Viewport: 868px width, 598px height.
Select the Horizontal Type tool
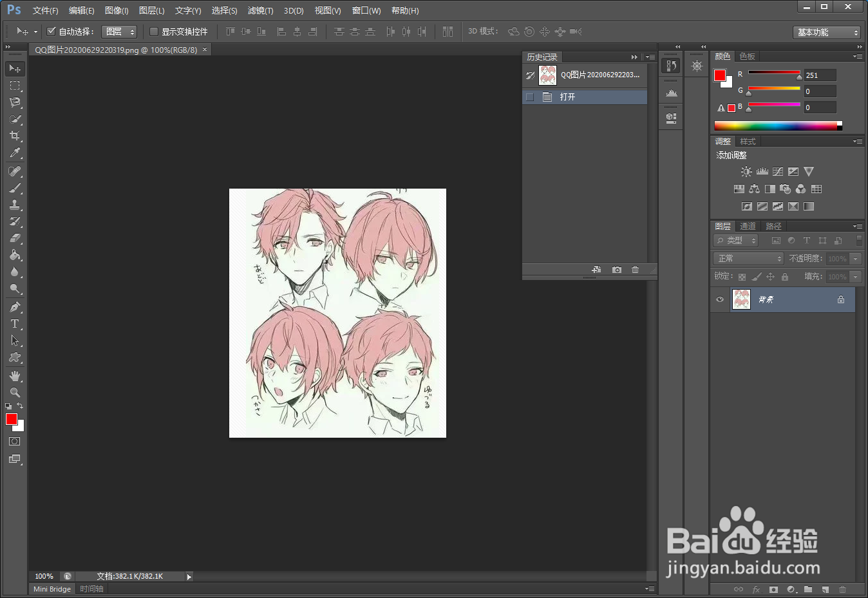15,324
